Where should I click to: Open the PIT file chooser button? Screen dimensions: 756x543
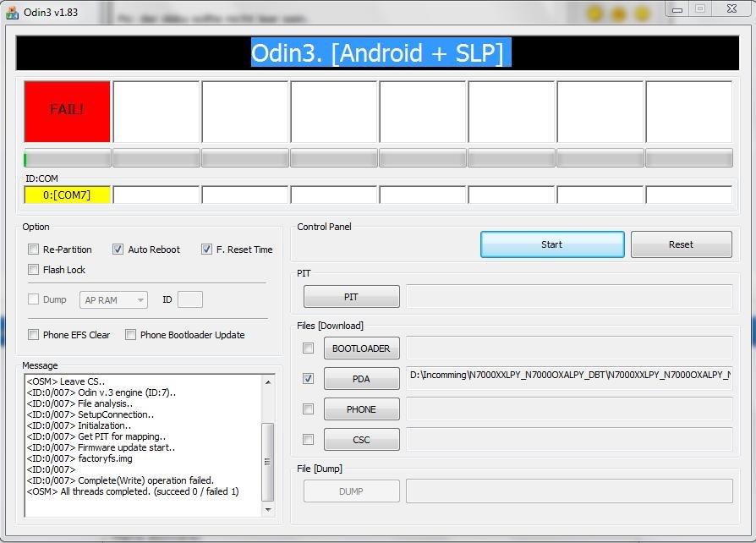pos(352,297)
